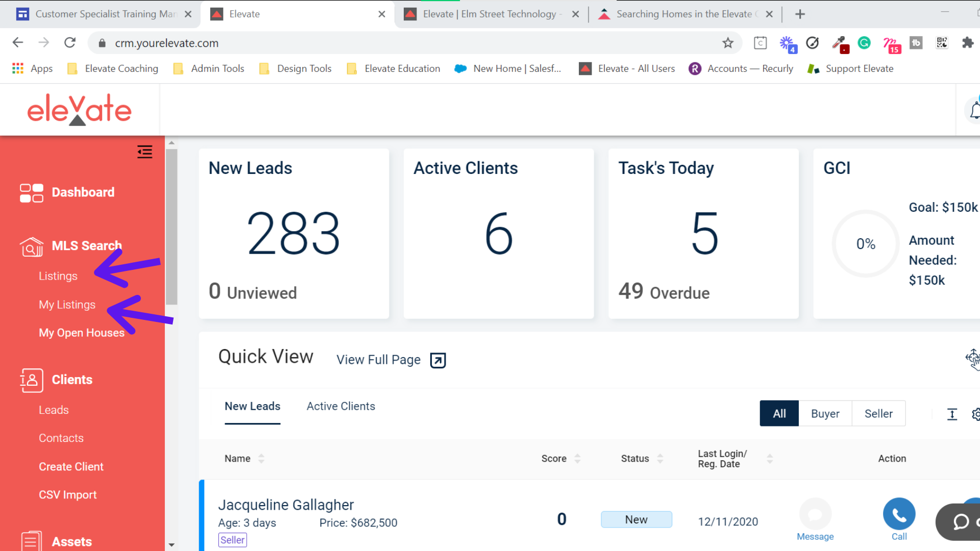980x551 pixels.
Task: Click the move widget crosshair icon
Action: click(972, 359)
